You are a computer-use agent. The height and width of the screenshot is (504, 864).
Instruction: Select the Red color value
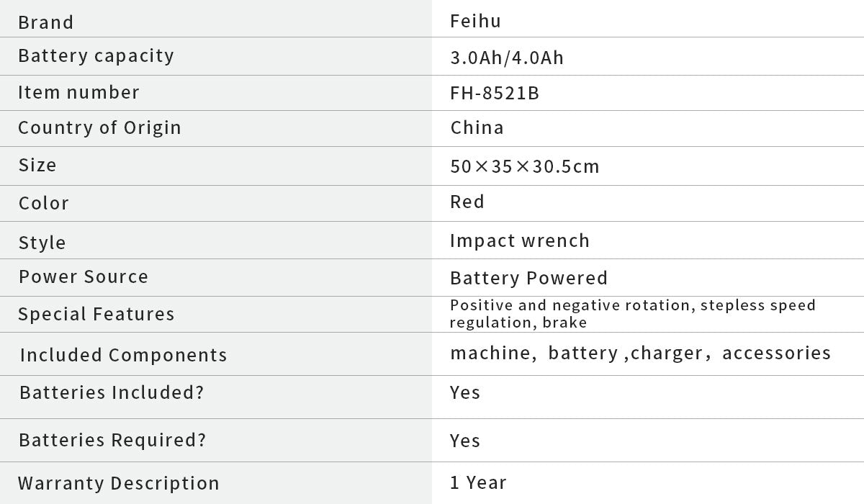pyautogui.click(x=467, y=202)
